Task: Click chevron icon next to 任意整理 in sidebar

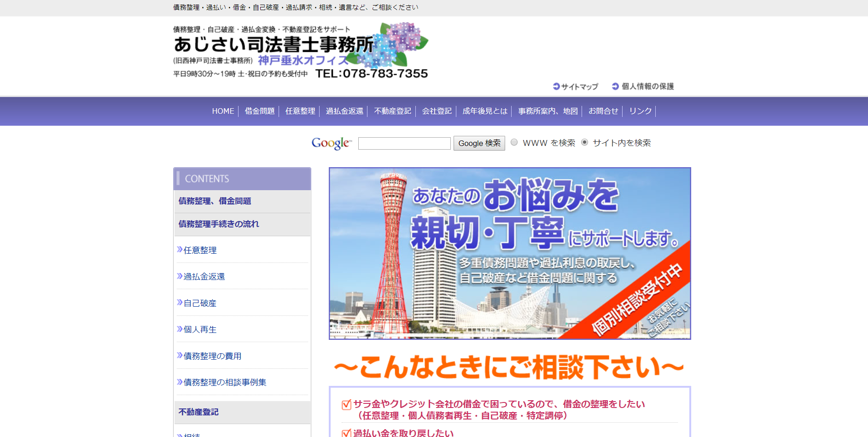Action: (180, 250)
